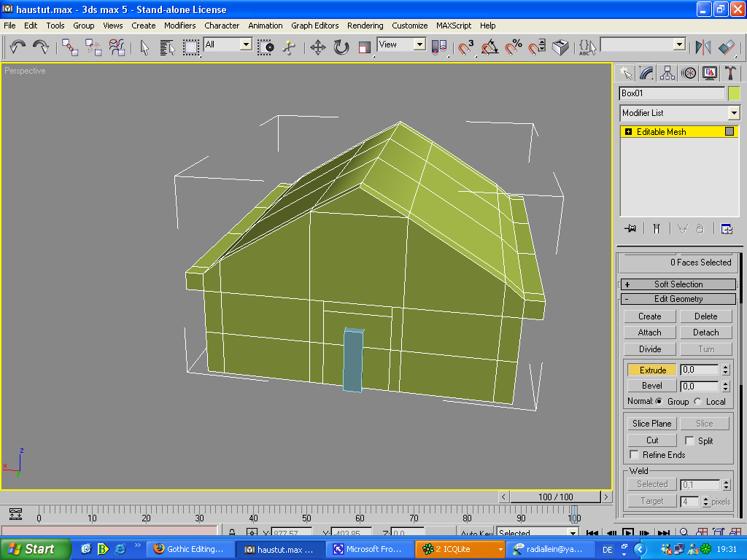
Task: Click the Undo arrow in the toolbar
Action: pos(18,47)
